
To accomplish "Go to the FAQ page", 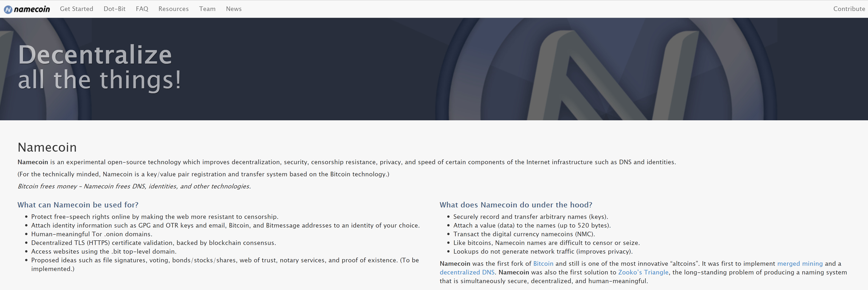I will (142, 9).
